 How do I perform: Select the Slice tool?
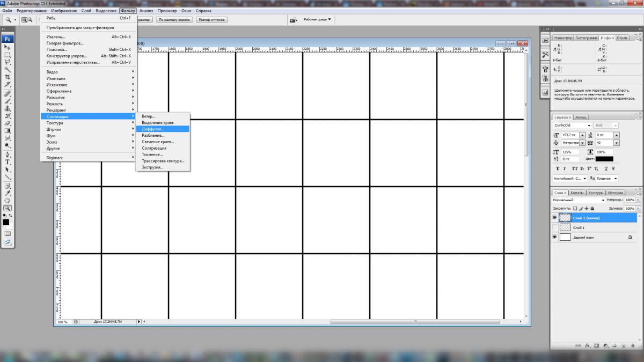[x=8, y=84]
